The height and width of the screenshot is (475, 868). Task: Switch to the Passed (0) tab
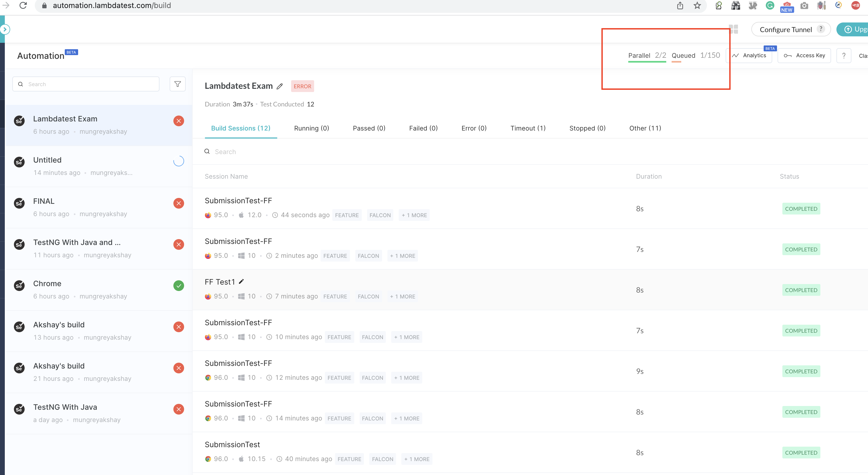pyautogui.click(x=369, y=128)
